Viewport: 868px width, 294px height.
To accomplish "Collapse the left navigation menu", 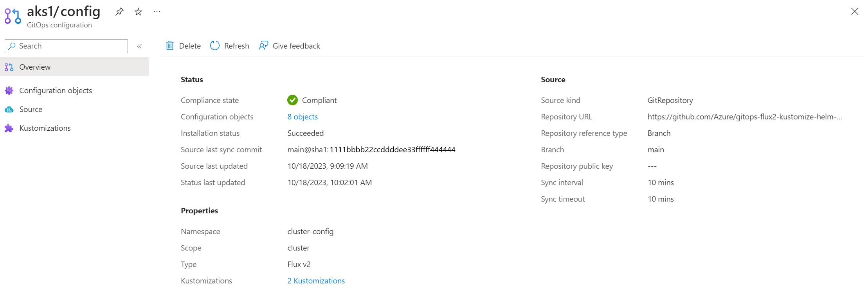I will click(139, 46).
